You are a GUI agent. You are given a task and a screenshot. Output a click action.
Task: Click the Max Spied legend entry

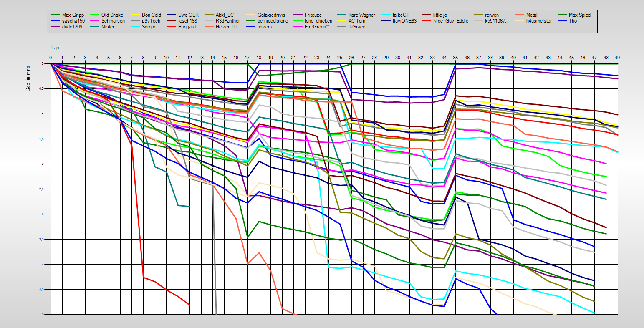tap(579, 15)
